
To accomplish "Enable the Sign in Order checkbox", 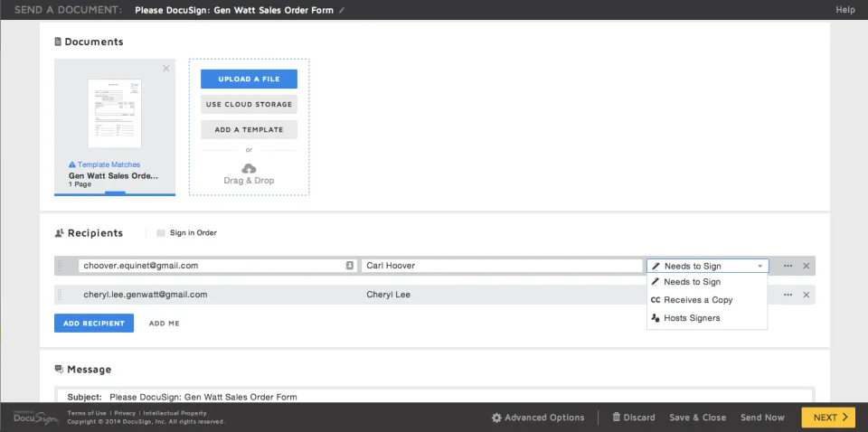I will pyautogui.click(x=161, y=233).
